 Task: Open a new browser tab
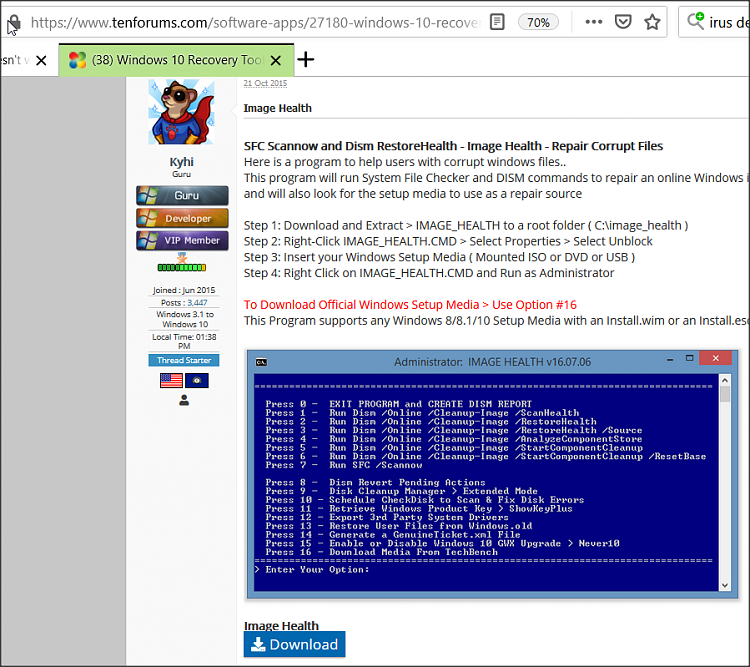pyautogui.click(x=306, y=60)
